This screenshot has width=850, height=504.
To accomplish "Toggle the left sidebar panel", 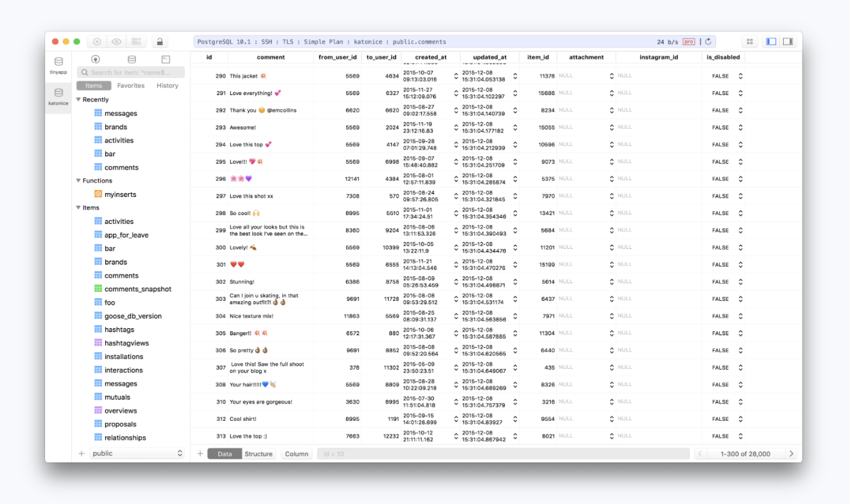I will [771, 42].
